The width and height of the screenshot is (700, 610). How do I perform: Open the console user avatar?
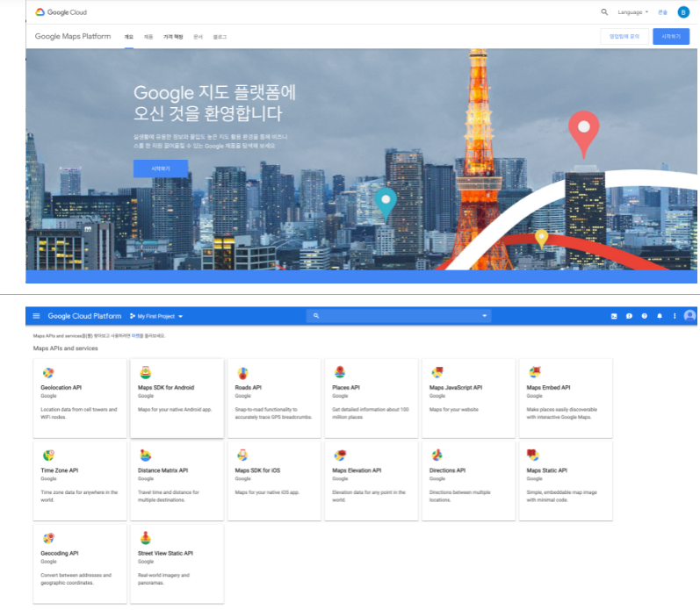point(689,316)
